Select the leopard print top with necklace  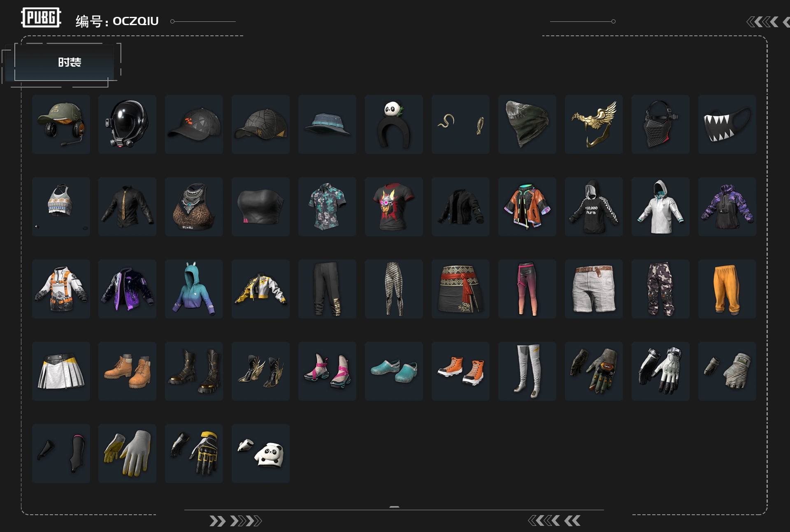[194, 207]
